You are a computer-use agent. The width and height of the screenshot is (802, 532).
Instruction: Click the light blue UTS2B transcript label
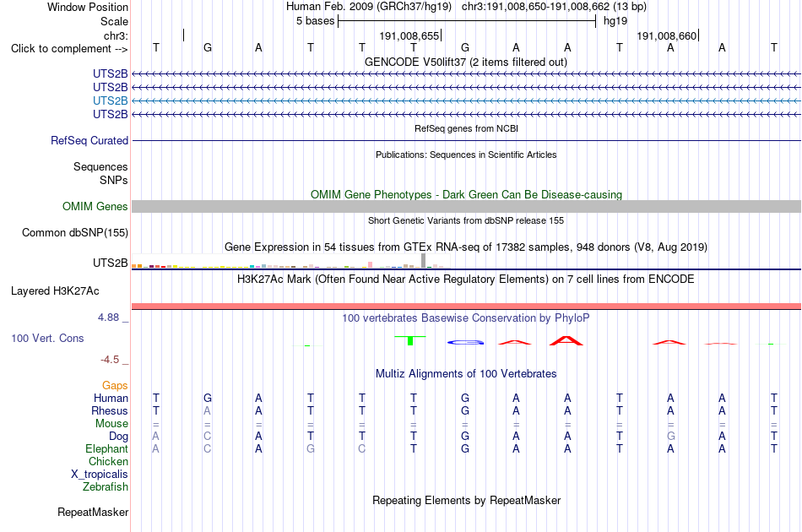tap(110, 100)
